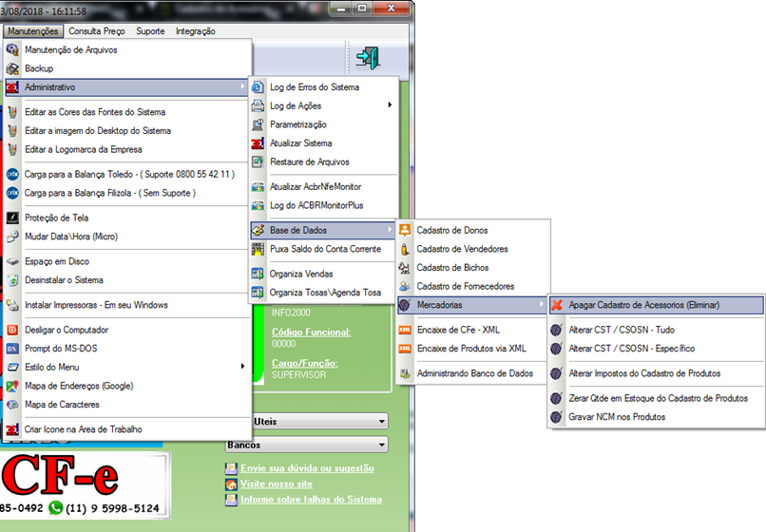Screen dimensions: 766x532
Task: Open the Uteis dropdown list
Action: [x=381, y=421]
